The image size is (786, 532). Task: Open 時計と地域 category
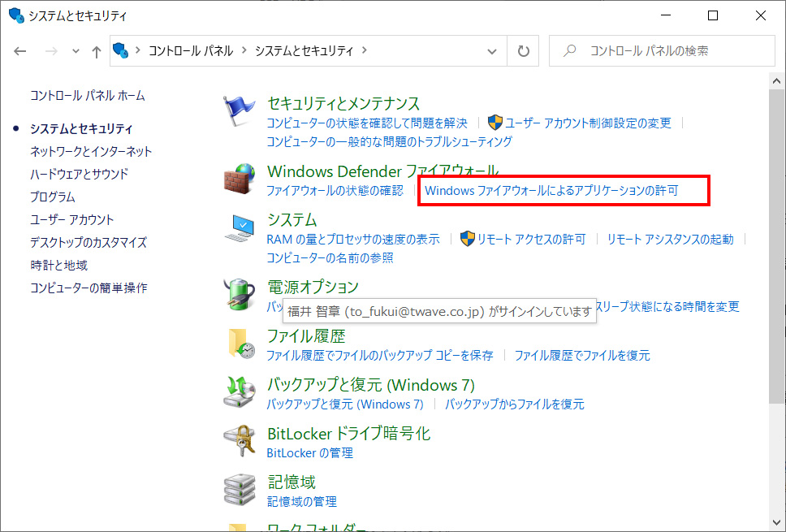pyautogui.click(x=58, y=265)
